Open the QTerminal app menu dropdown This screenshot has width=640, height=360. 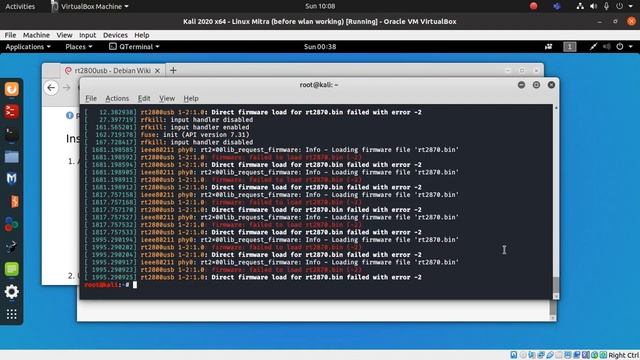[x=134, y=47]
